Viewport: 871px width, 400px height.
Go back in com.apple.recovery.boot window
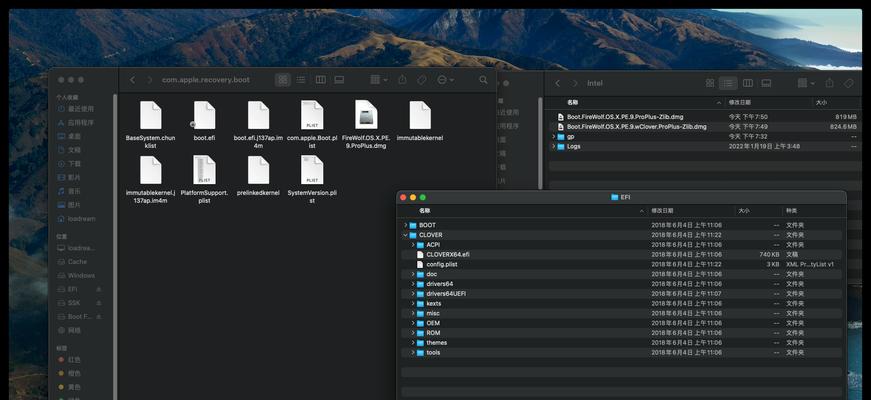pos(132,80)
